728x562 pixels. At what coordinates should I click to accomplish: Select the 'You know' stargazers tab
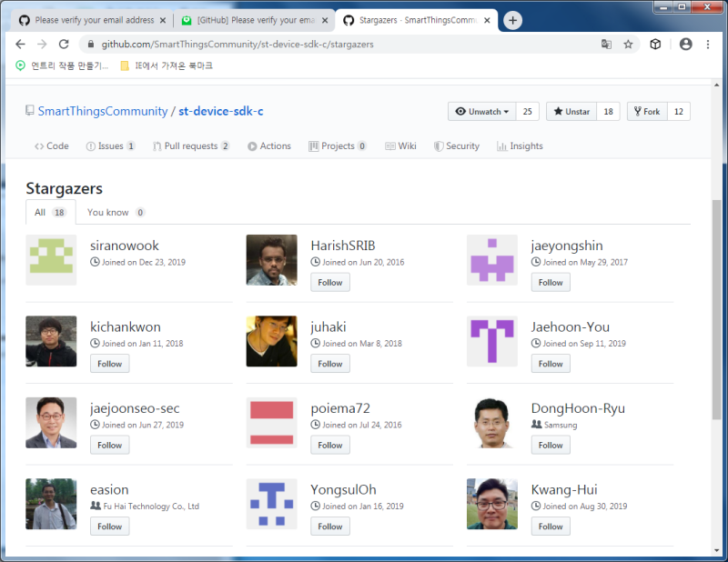[116, 212]
